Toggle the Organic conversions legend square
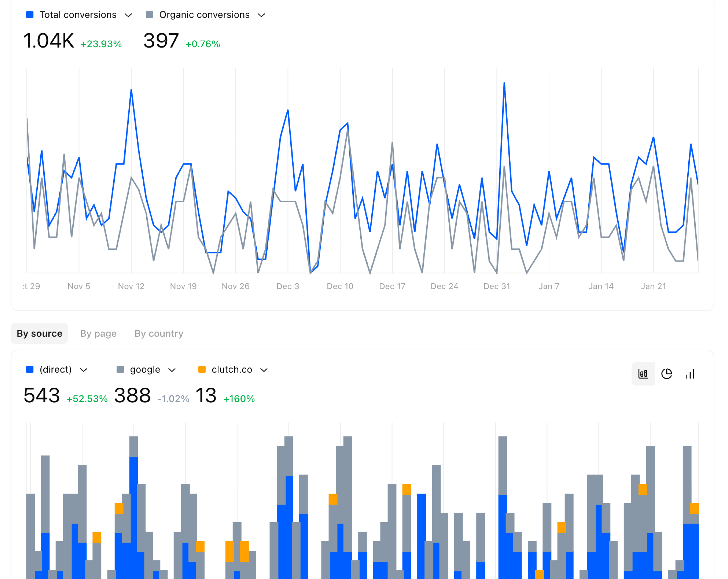Viewport: 728px width, 579px height. (x=149, y=14)
